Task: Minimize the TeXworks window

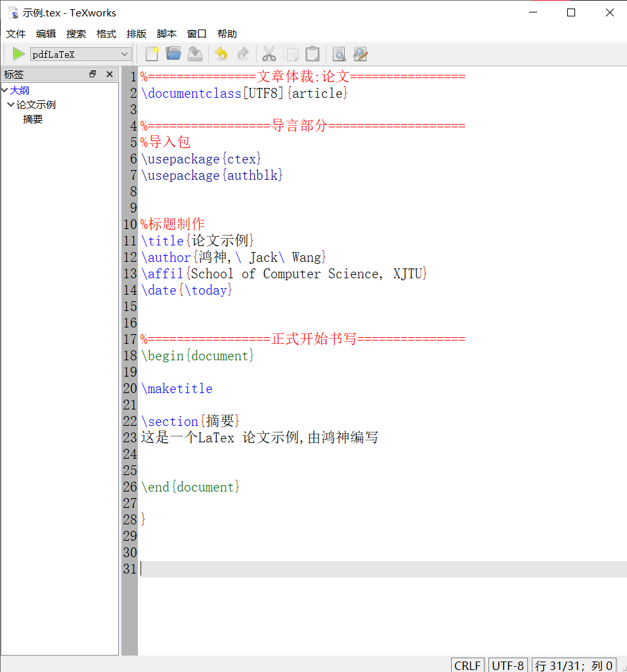Action: pyautogui.click(x=533, y=12)
